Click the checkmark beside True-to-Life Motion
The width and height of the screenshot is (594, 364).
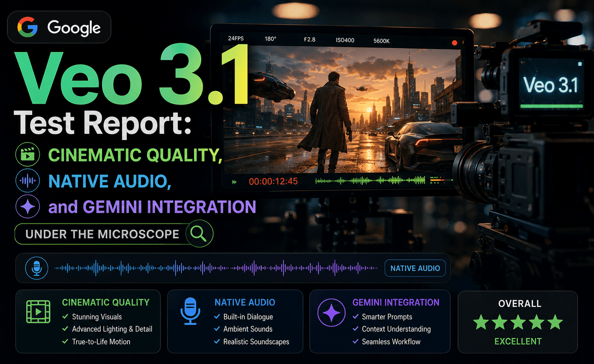point(65,341)
